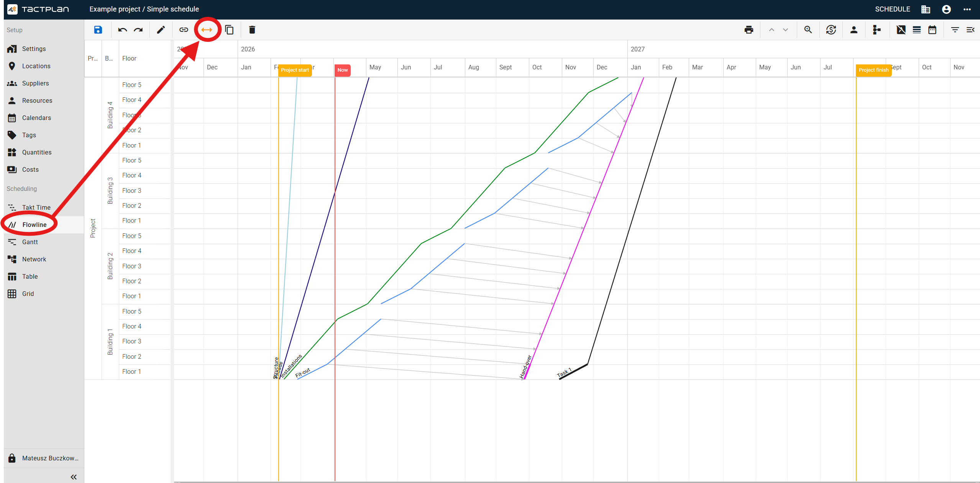Save the schedule with the floppy icon
980x483 pixels.
click(98, 30)
